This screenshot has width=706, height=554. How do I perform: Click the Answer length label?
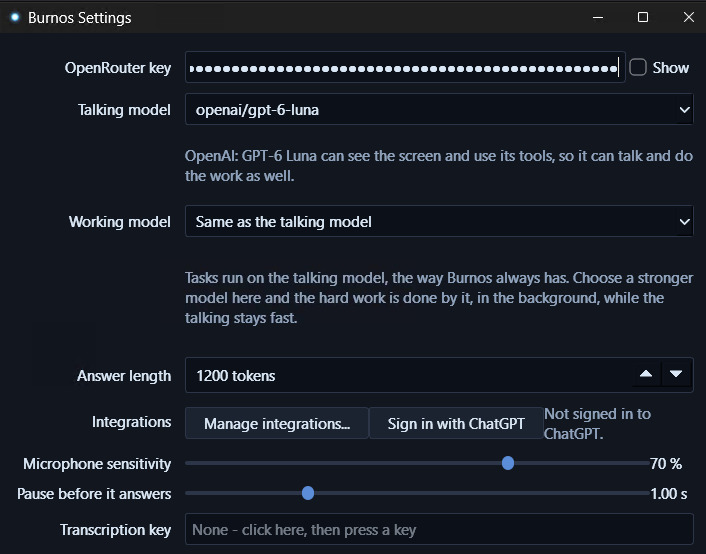tap(124, 376)
